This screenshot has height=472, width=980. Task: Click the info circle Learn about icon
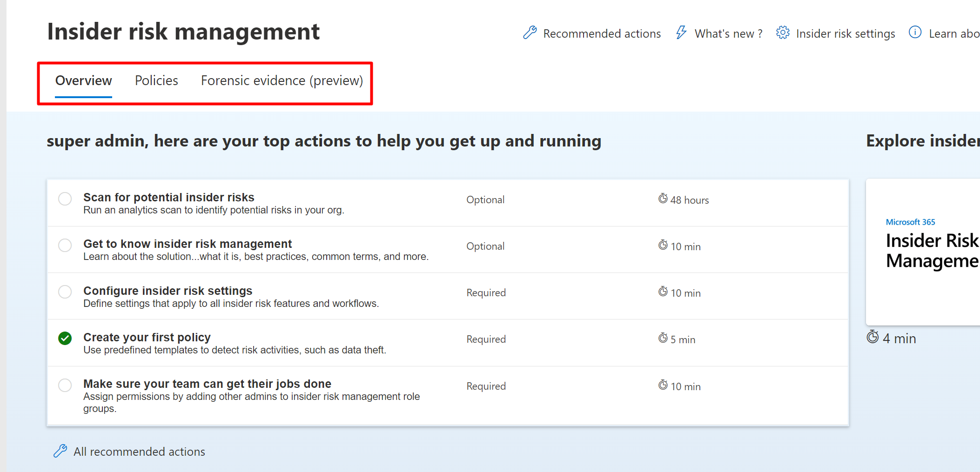915,33
